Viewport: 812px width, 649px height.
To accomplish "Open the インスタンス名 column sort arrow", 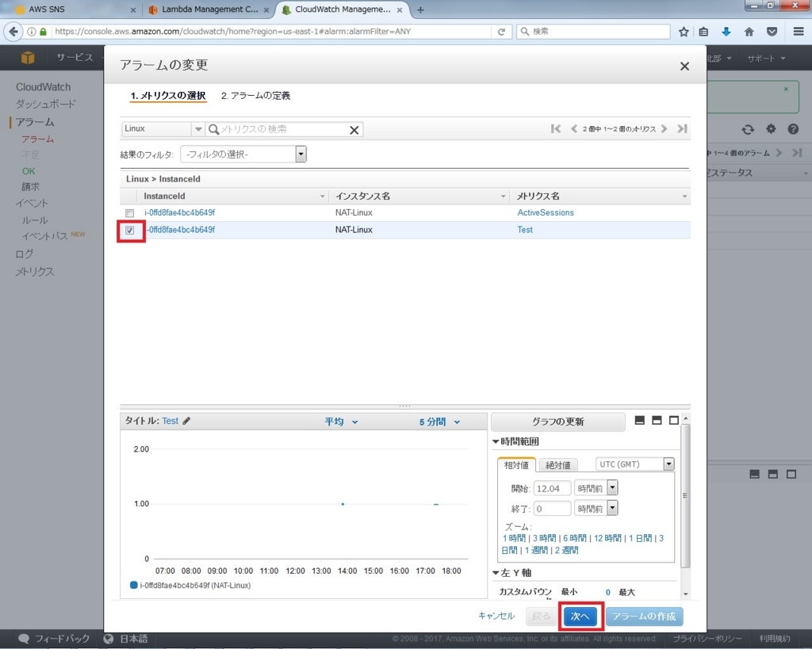I will point(503,197).
